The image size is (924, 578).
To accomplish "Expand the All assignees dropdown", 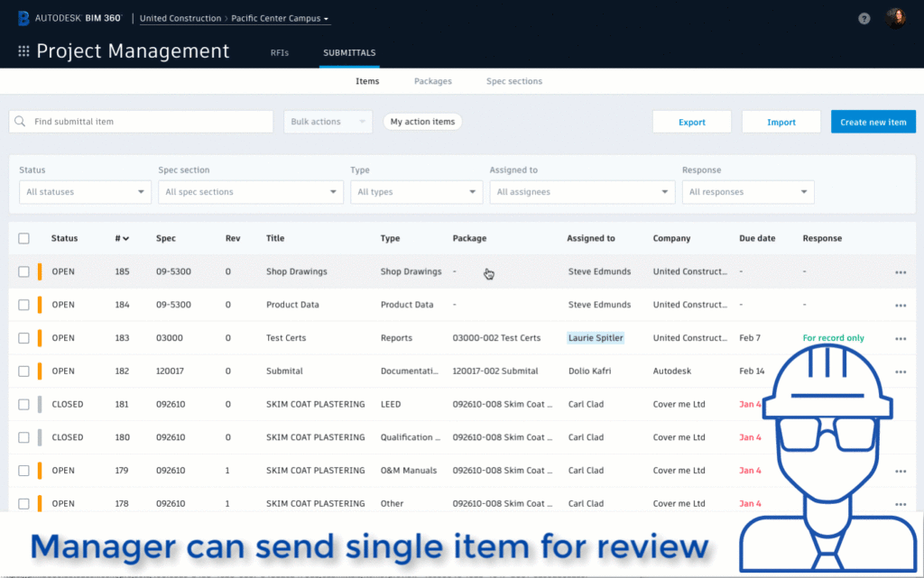I will 582,192.
